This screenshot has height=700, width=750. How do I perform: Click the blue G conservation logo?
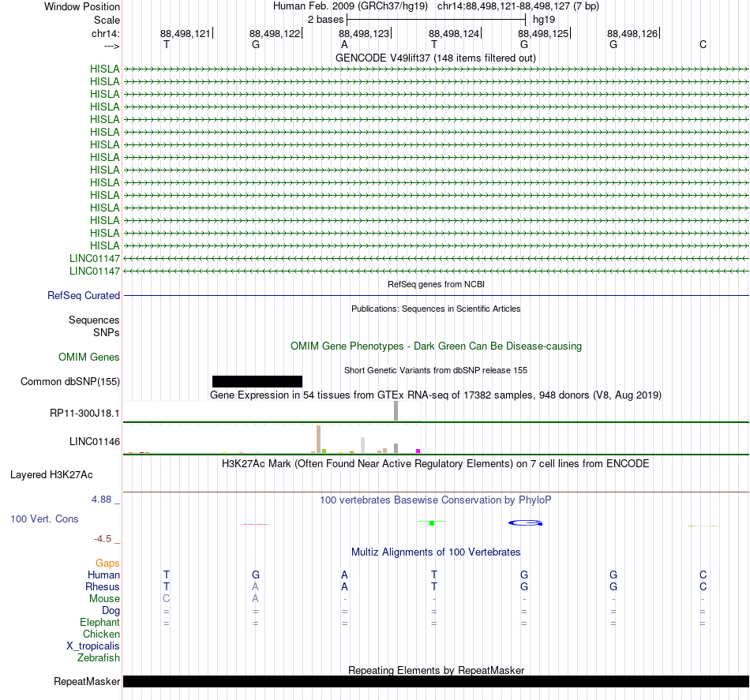(525, 522)
